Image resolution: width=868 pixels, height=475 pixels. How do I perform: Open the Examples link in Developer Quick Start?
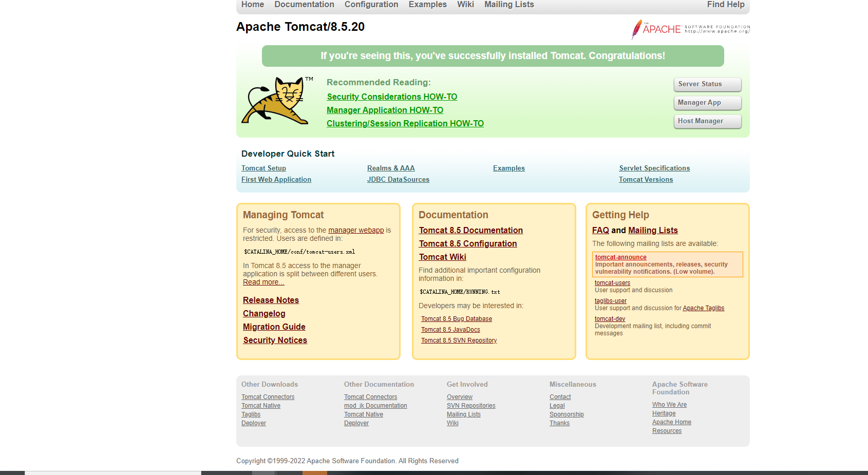509,168
